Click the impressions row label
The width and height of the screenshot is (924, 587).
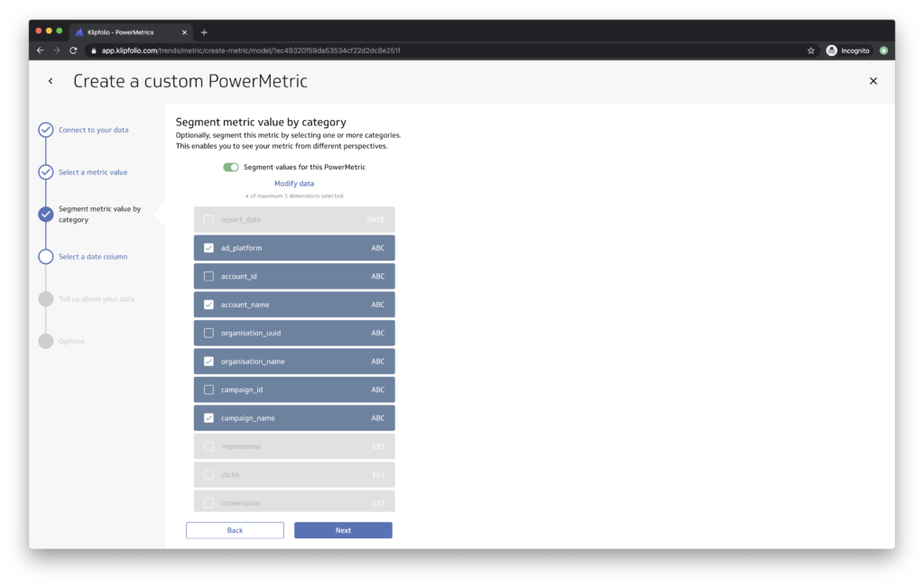pyautogui.click(x=240, y=446)
